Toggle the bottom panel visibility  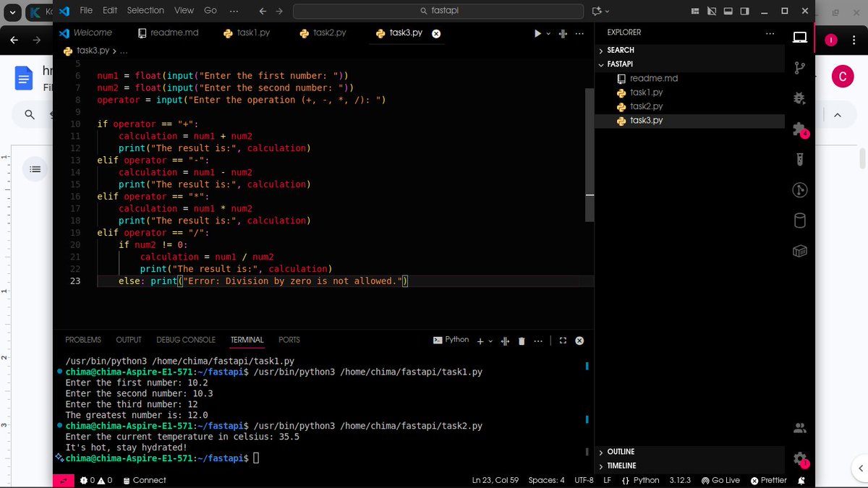(728, 11)
